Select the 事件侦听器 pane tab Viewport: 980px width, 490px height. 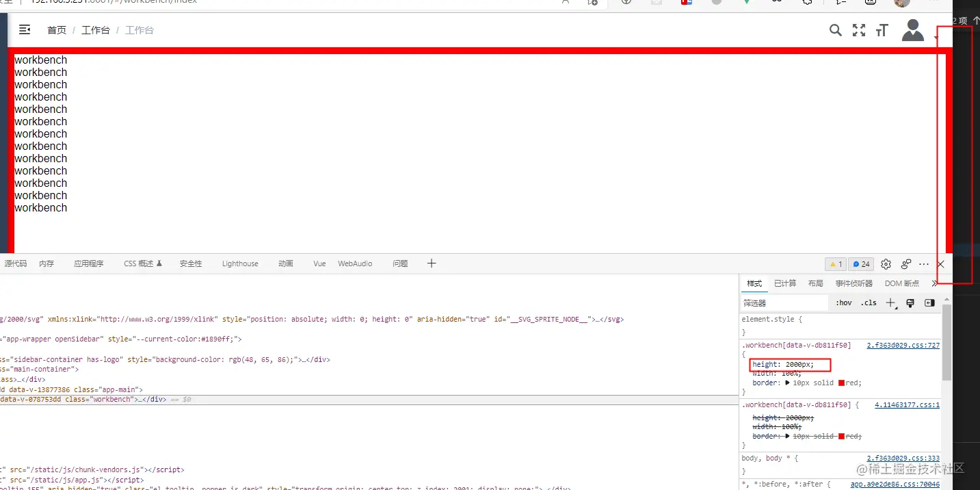point(854,283)
